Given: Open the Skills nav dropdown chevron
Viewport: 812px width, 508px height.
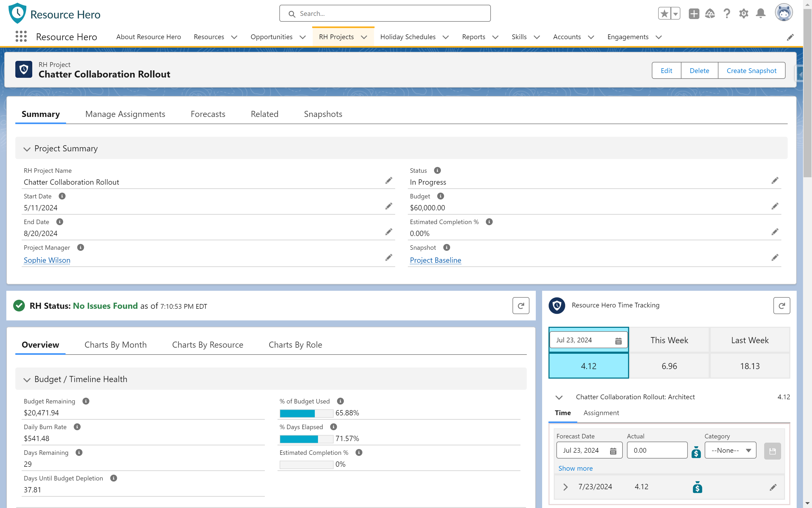Looking at the screenshot, I should pos(537,37).
